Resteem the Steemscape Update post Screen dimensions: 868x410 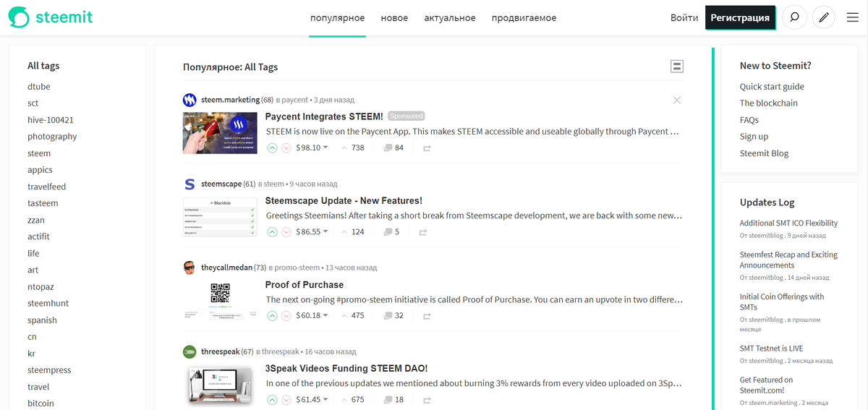[x=423, y=233]
